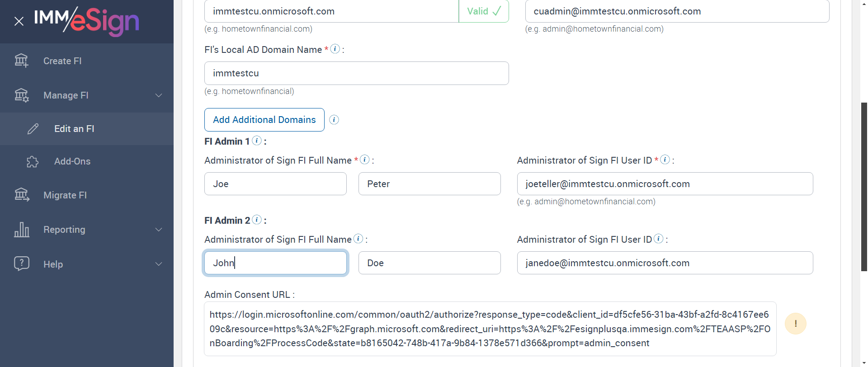The image size is (868, 367).
Task: Click the Add Additional Domains button
Action: point(264,120)
